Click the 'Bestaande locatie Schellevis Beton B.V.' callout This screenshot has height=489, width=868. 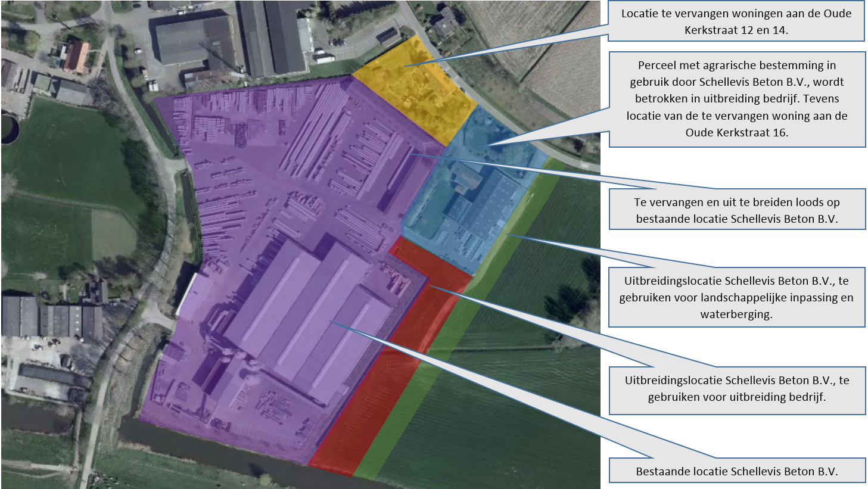737,471
